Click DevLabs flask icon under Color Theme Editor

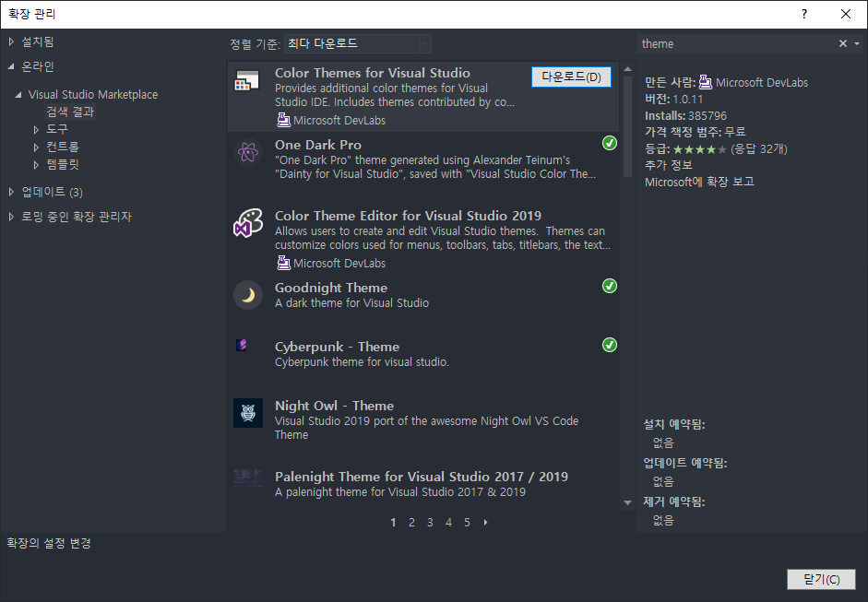283,262
